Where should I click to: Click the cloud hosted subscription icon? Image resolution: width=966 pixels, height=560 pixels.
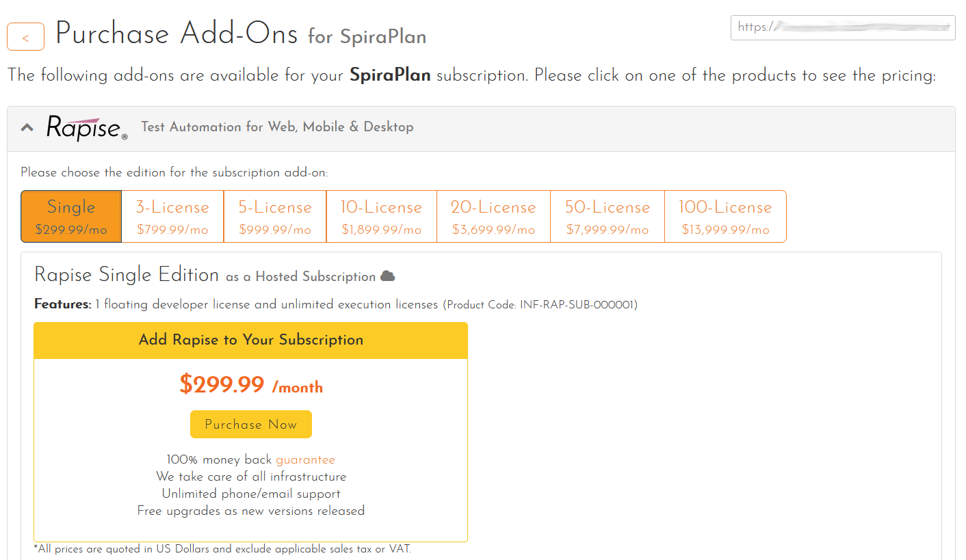point(388,276)
